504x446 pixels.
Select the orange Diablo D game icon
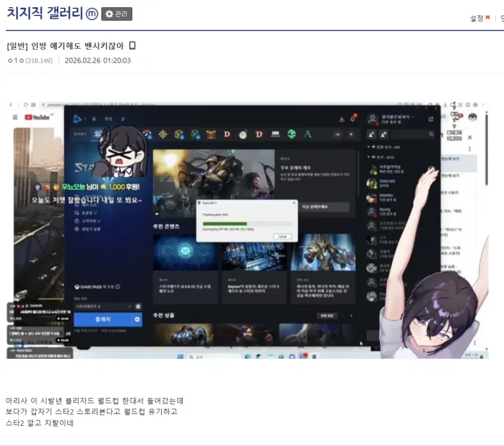pyautogui.click(x=227, y=134)
